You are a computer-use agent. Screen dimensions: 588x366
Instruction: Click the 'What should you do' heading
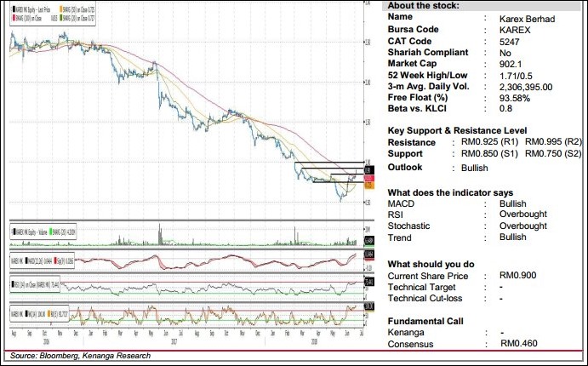[431, 265]
